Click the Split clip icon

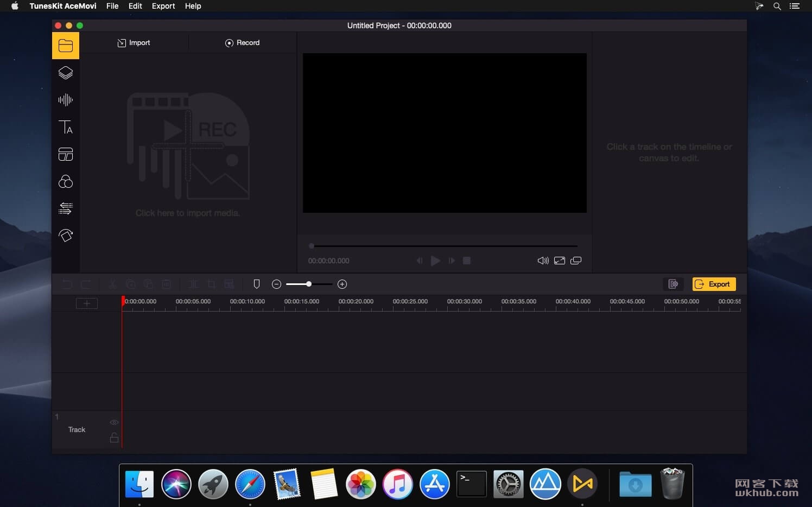point(193,284)
